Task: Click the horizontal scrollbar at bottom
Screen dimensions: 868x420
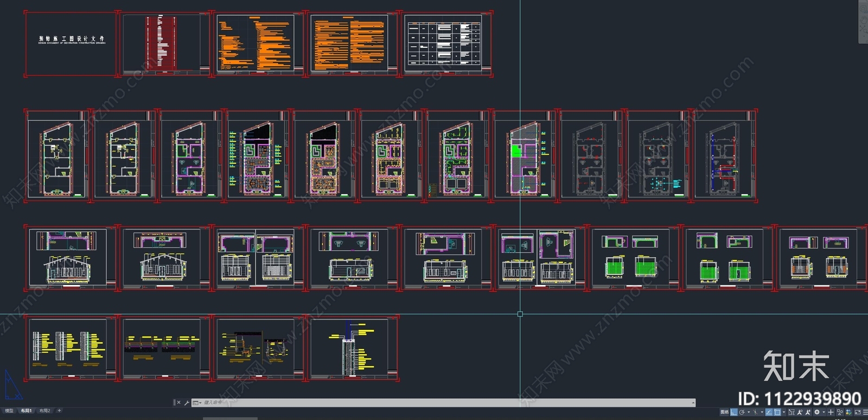Action: click(x=230, y=418)
